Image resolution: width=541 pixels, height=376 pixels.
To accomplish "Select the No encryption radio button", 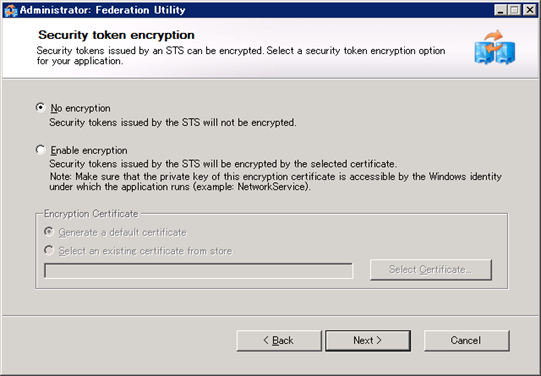I will [41, 108].
